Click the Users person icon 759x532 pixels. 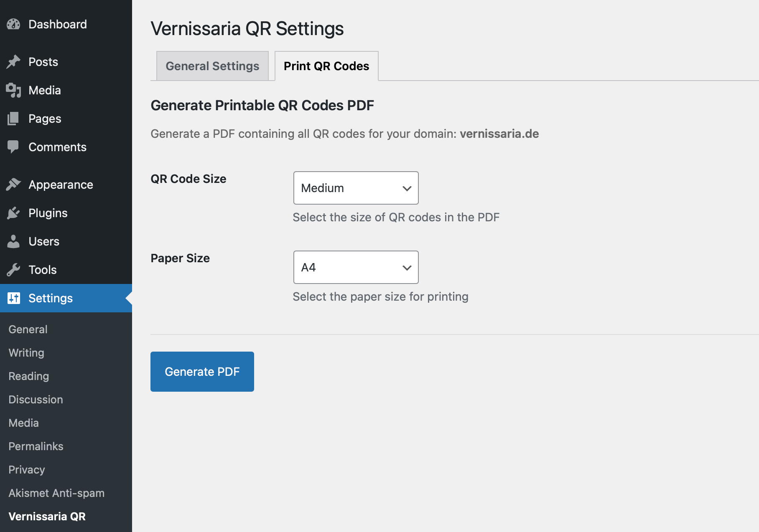point(13,241)
